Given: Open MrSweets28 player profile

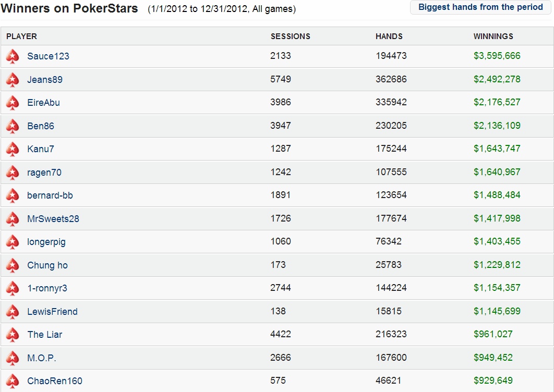Looking at the screenshot, I should [x=53, y=218].
